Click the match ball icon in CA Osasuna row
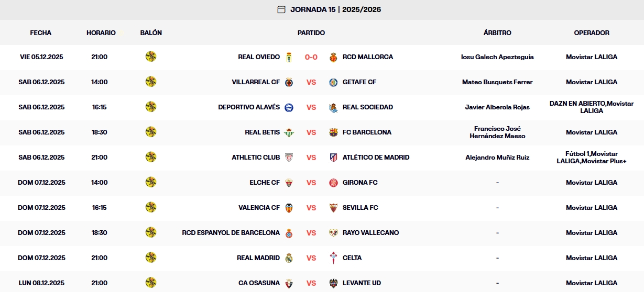 click(151, 283)
